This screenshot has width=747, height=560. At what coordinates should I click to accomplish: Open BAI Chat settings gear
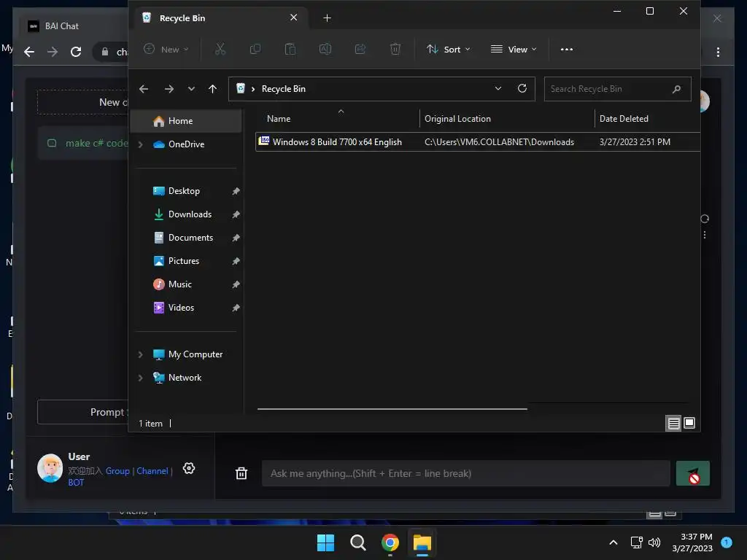pyautogui.click(x=189, y=469)
